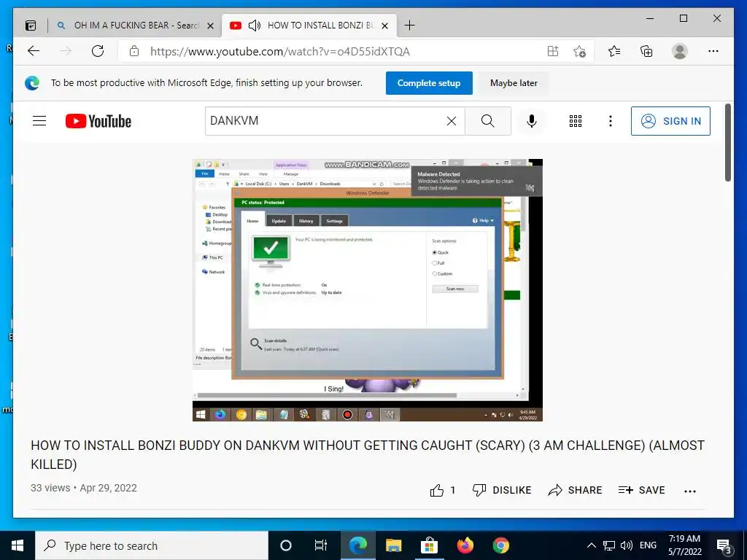Open the network status tray icon
The width and height of the screenshot is (747, 560).
pyautogui.click(x=609, y=545)
